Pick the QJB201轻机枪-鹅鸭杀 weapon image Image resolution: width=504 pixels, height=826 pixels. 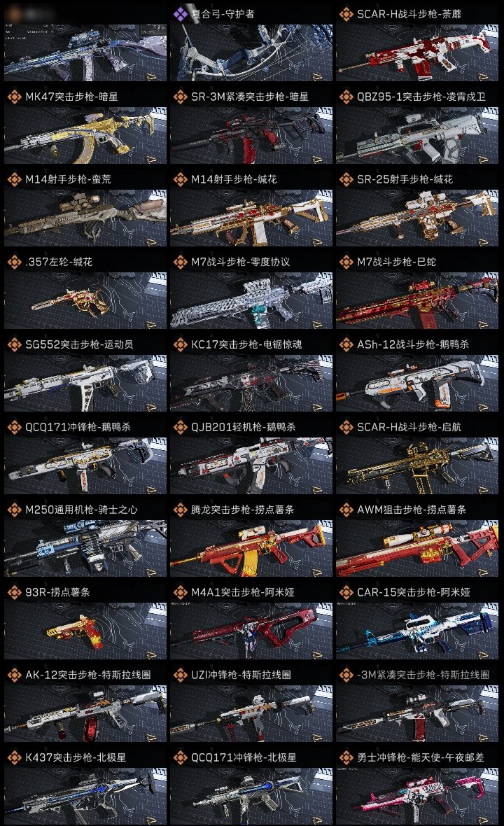251,465
